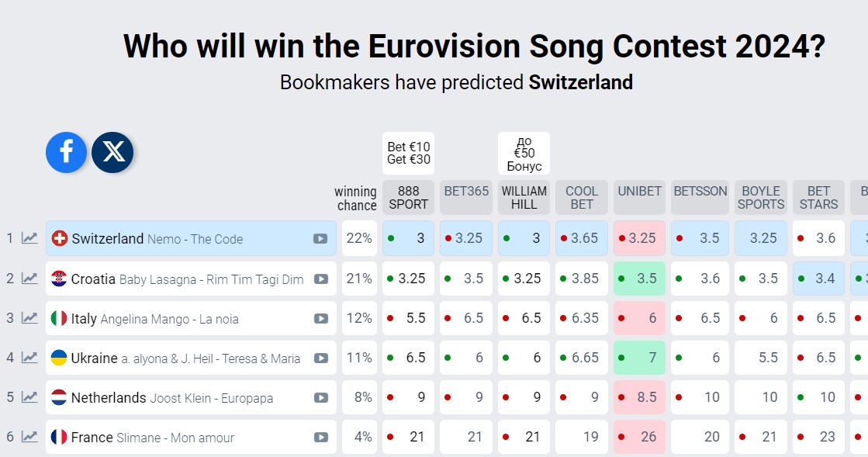Open France's trend chart icon
The image size is (868, 457).
pos(29,437)
